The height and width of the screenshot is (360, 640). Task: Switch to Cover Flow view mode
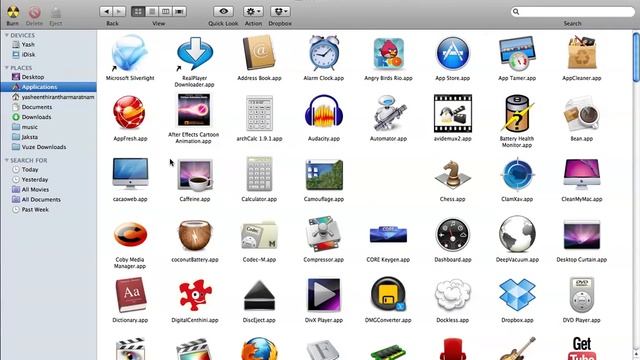tap(179, 11)
